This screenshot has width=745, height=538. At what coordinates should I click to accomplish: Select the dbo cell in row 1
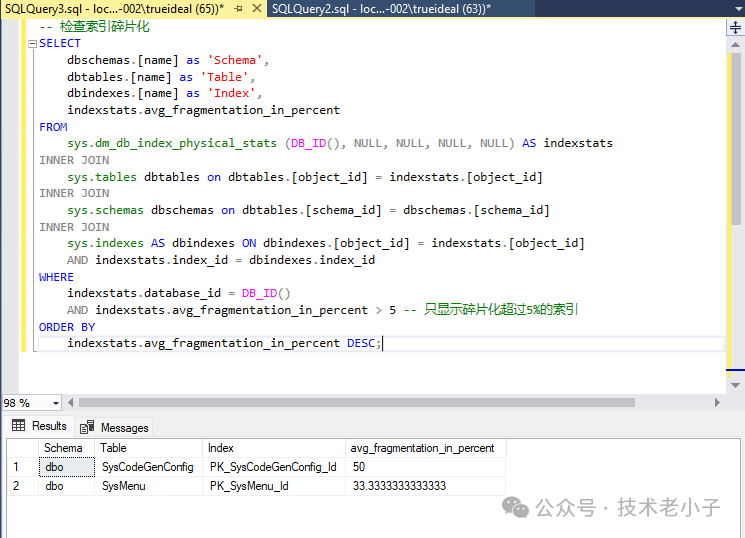pos(67,467)
